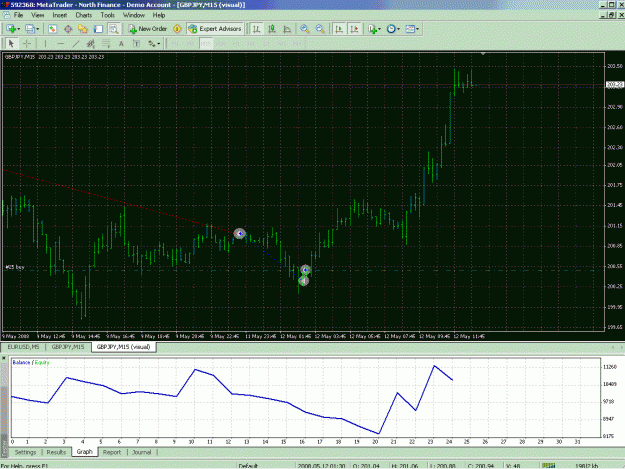Switch to the GBPJPY,M15 chart tab
The image size is (625, 469).
tap(68, 347)
